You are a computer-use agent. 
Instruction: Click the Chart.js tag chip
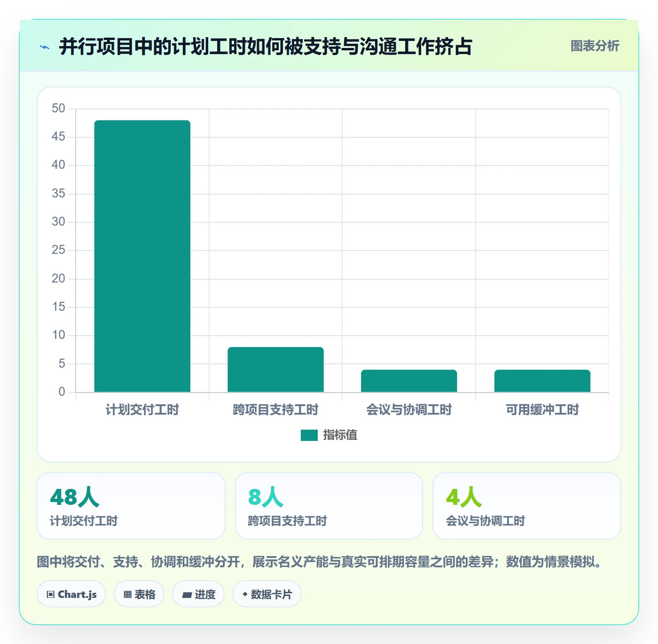(71, 594)
